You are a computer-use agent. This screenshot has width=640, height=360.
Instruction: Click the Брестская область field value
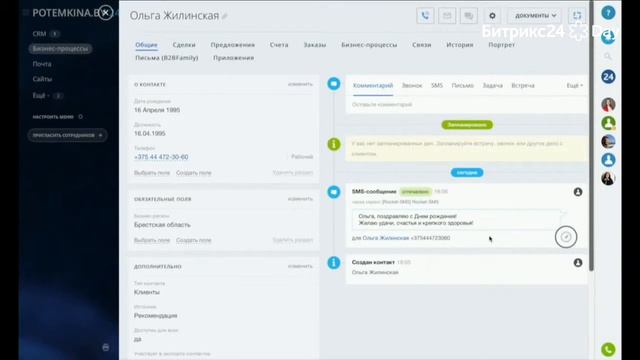coord(162,225)
